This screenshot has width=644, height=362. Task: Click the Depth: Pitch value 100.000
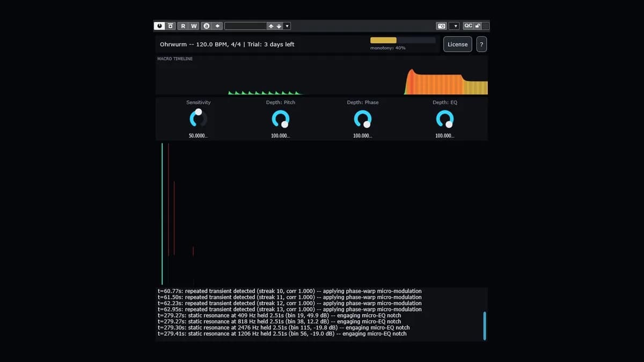(281, 136)
